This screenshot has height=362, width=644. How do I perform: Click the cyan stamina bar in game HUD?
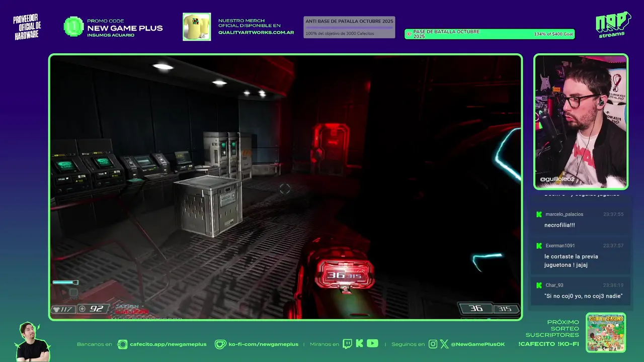(65, 283)
